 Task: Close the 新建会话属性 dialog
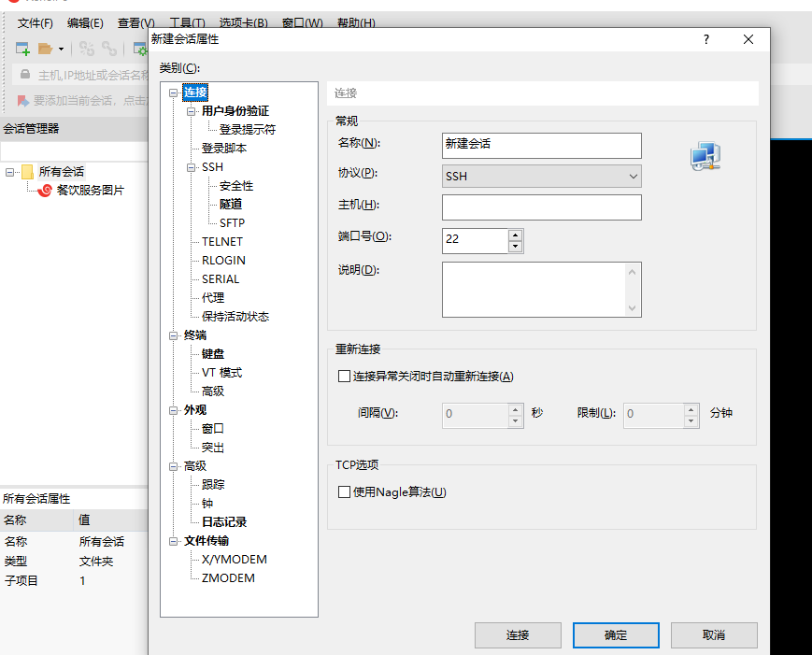(748, 39)
